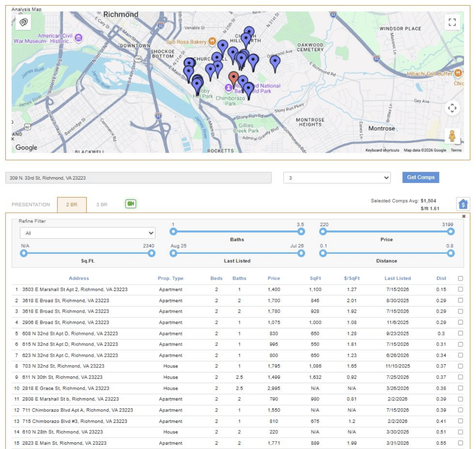Viewport: 476px width, 449px height.
Task: Sort by Prop. Type column header
Action: click(171, 278)
